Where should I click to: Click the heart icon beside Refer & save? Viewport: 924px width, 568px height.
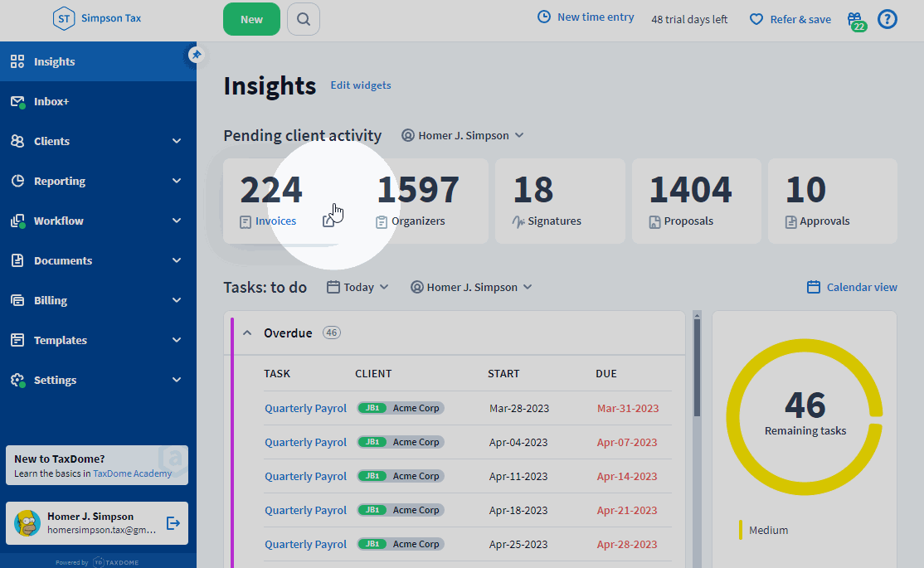(756, 19)
